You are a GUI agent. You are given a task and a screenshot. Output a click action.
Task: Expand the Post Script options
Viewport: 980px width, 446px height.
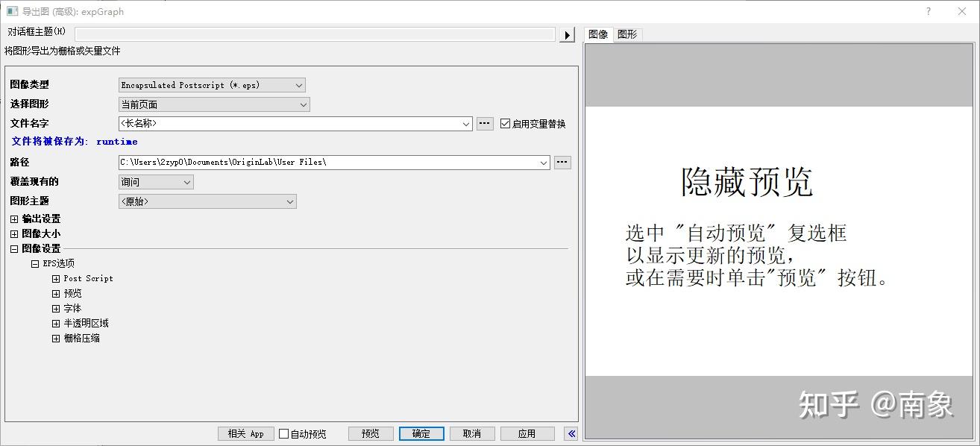click(x=56, y=278)
